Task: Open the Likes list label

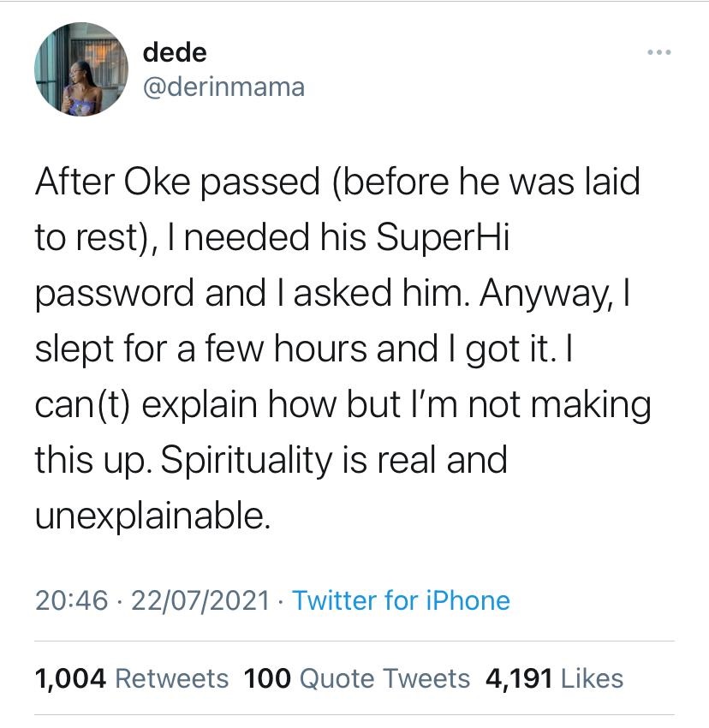Action: tap(592, 678)
